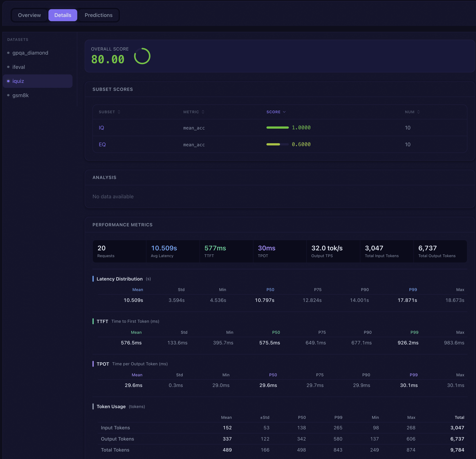Click the overall score ring indicator

pos(142,56)
